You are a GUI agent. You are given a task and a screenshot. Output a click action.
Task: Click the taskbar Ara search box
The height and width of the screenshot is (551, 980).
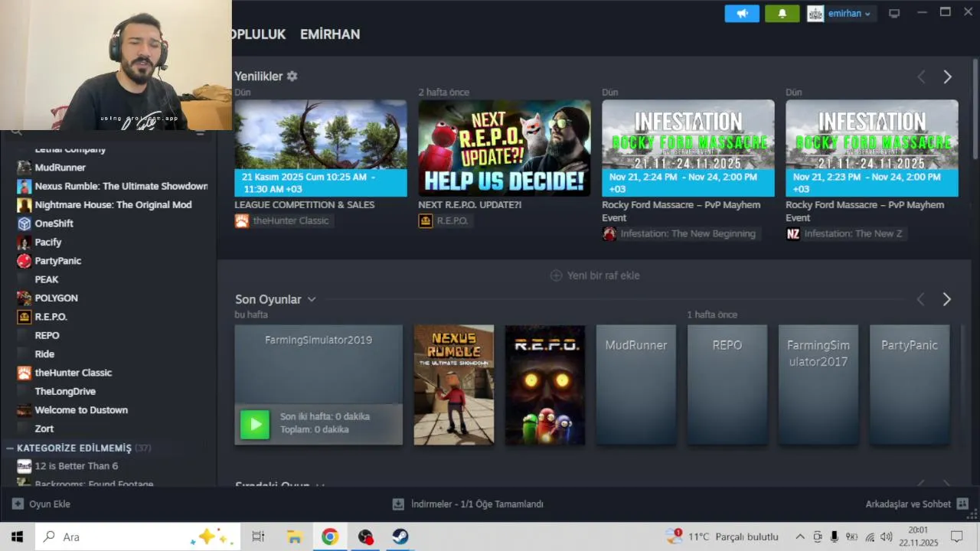point(138,536)
